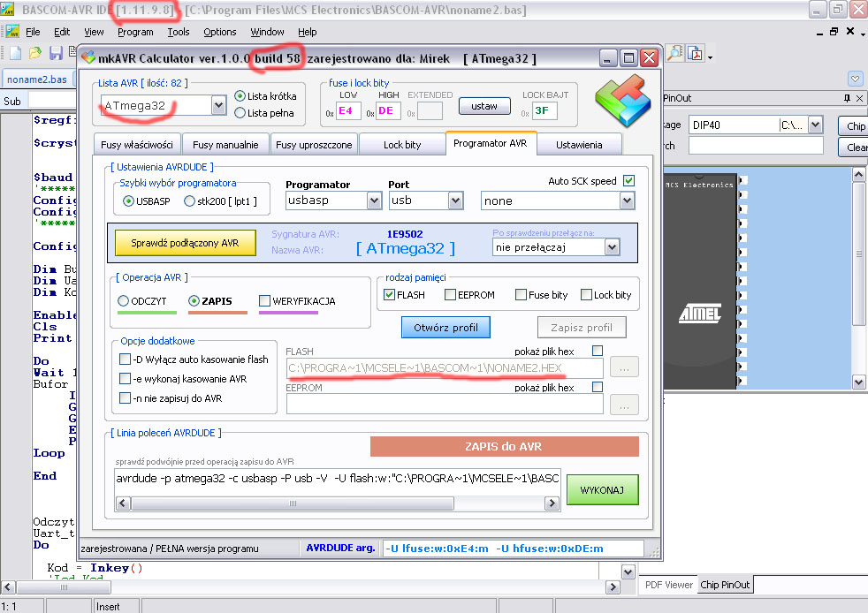Check the '-e wykonaj kasowanie AVR' option
This screenshot has width=868, height=613.
tap(125, 378)
